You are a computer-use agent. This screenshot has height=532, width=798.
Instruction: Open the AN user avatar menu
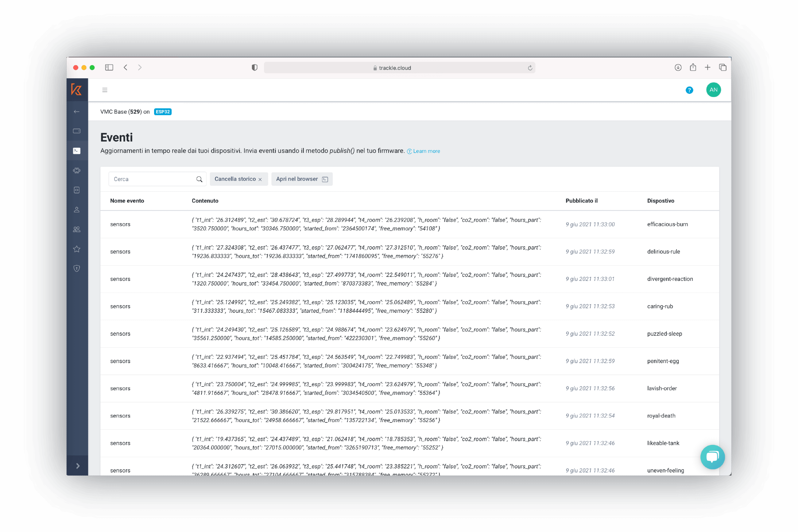[x=713, y=90]
